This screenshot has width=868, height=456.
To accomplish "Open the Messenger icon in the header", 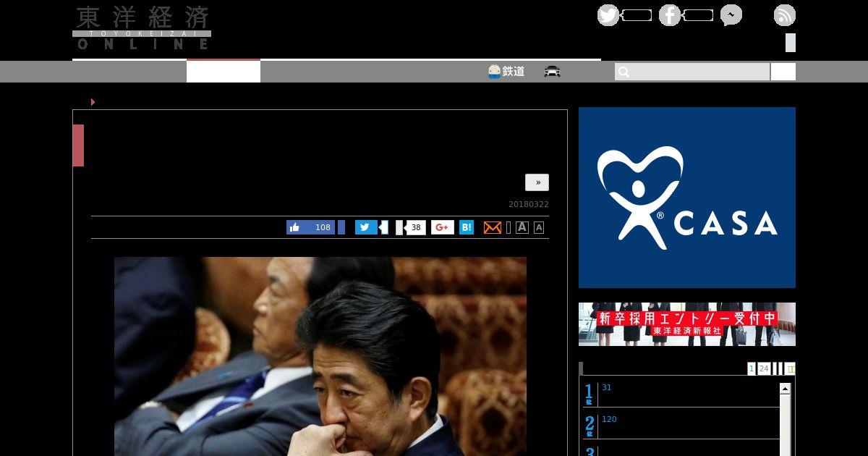I will [x=731, y=15].
